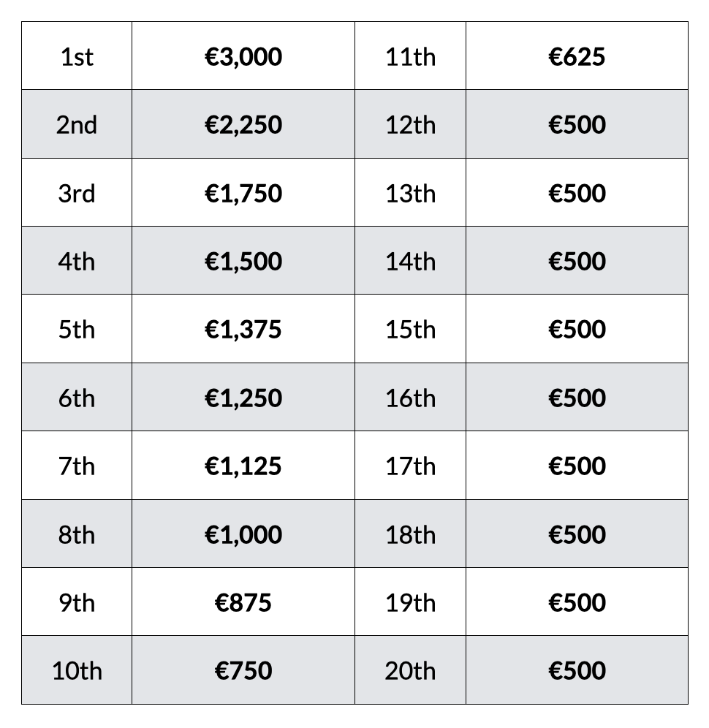Viewport: 709px width, 728px height.
Task: Select the €3,000 prize amount
Action: coord(243,56)
